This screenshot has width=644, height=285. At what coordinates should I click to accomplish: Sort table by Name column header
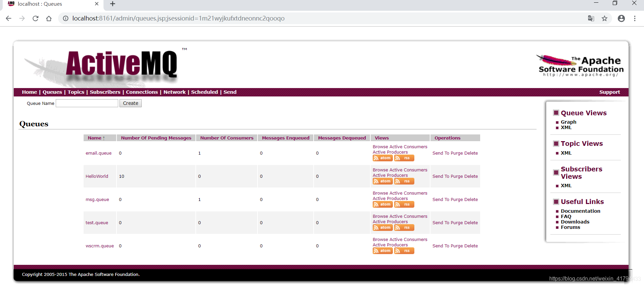96,138
